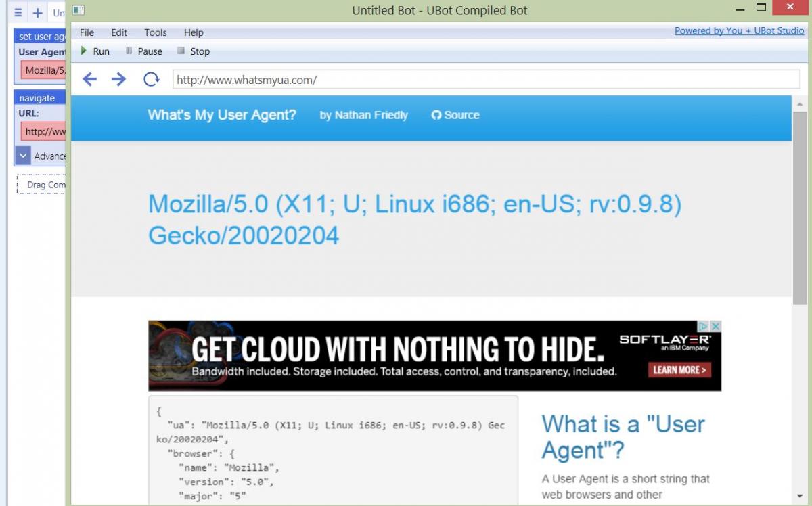Go forward in the bot browser
Image resolution: width=812 pixels, height=506 pixels.
click(118, 80)
